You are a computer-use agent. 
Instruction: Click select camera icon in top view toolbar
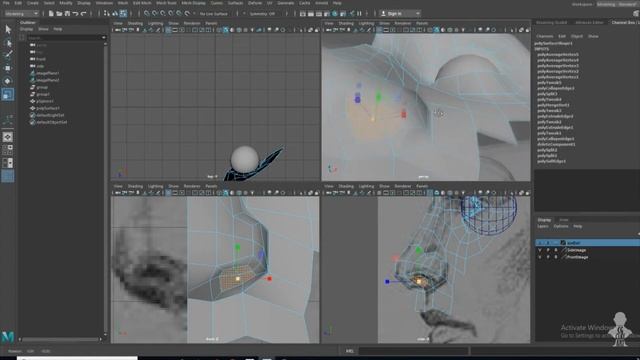pyautogui.click(x=118, y=30)
